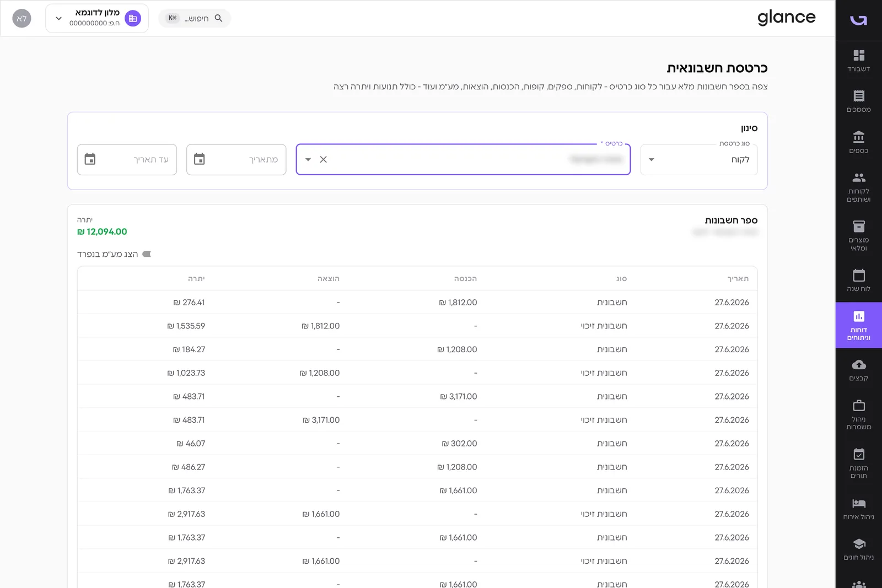
Task: Select income cell ₪ 1,812.00
Action: click(x=458, y=303)
